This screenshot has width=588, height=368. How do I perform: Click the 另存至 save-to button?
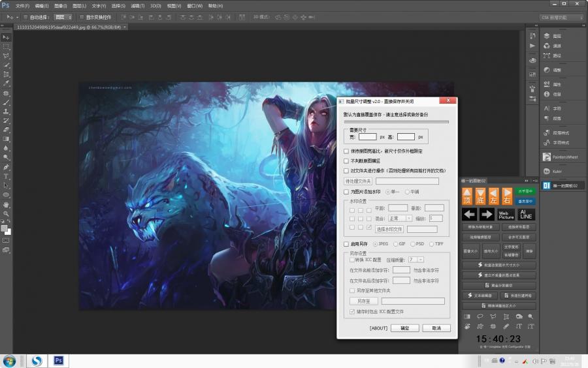(363, 301)
